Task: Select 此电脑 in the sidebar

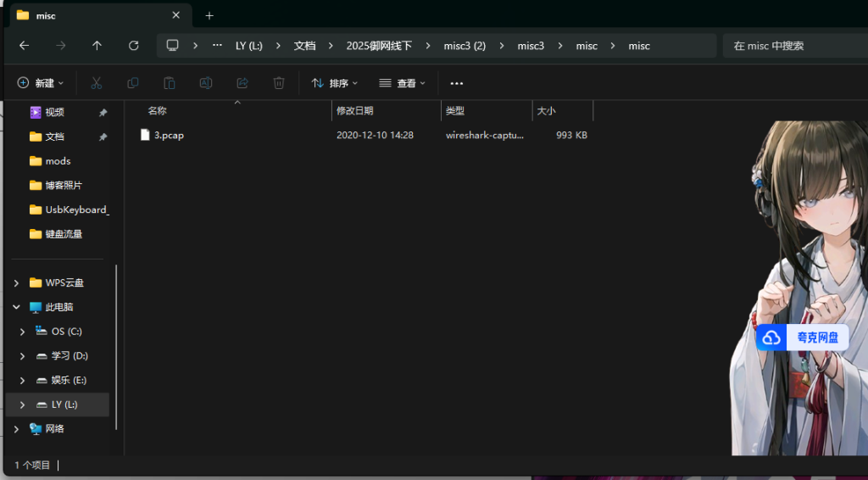Action: 59,307
